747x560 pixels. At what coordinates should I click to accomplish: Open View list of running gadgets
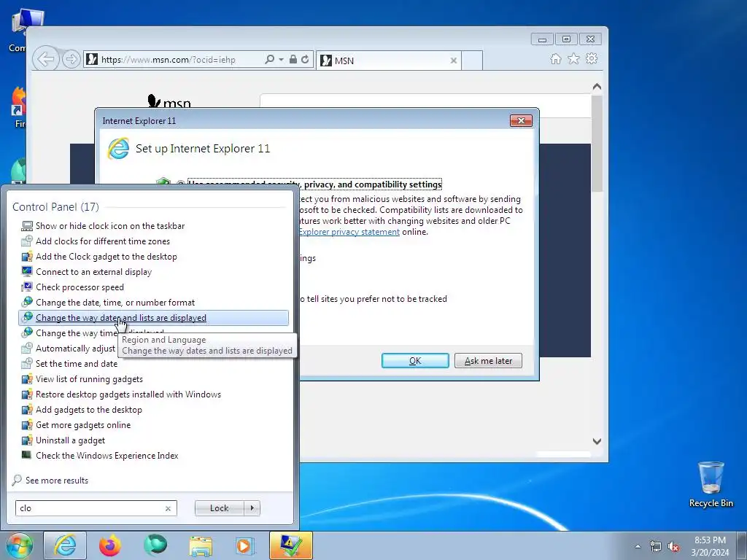pos(153,379)
